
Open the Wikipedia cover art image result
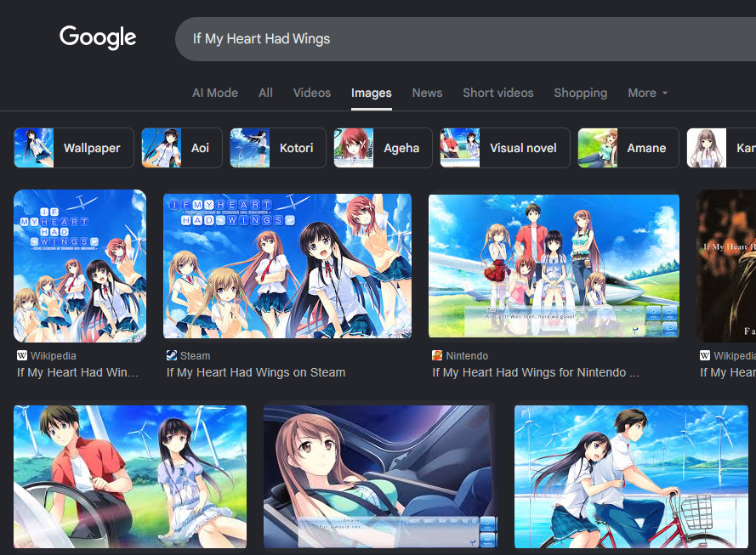click(x=80, y=266)
